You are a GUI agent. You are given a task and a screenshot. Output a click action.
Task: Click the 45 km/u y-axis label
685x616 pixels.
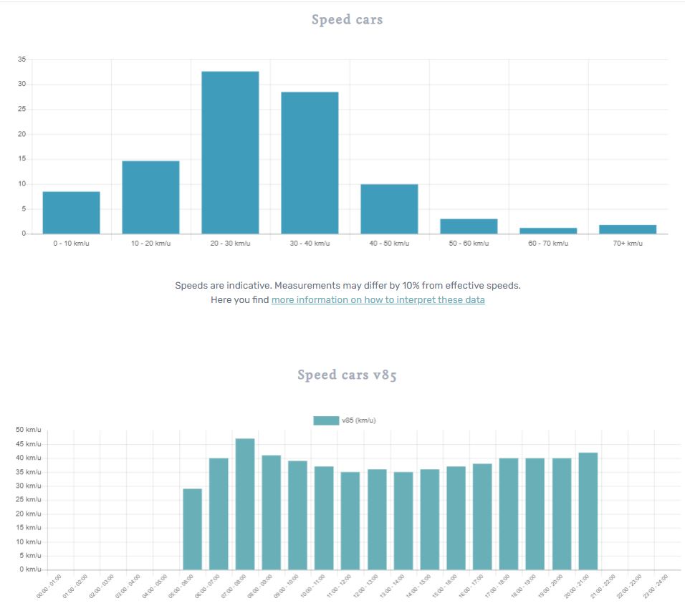click(x=29, y=444)
